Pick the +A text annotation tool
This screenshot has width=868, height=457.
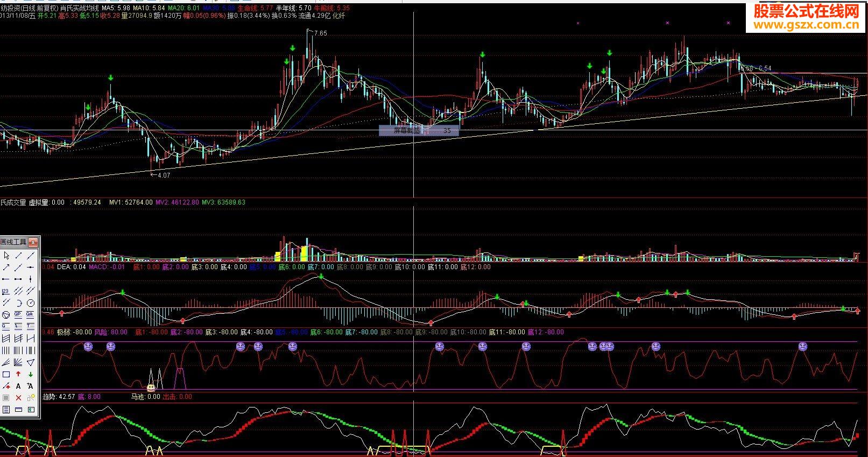(x=31, y=385)
